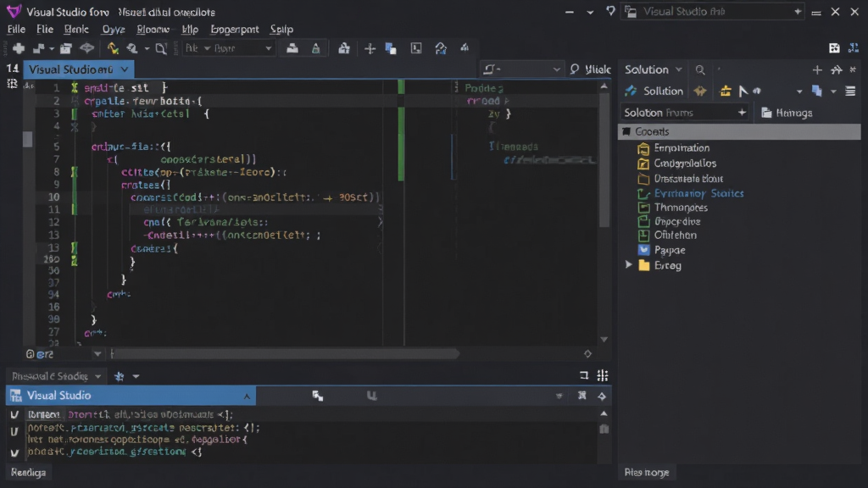This screenshot has width=868, height=488.
Task: Click the white flag icon in Solution toolbar
Action: 743,91
